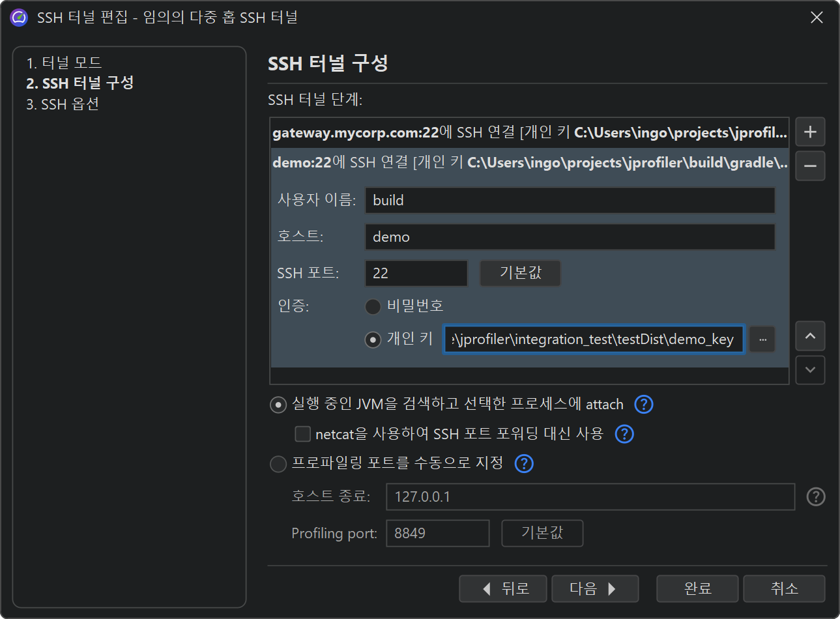The width and height of the screenshot is (840, 619).
Task: Show help for the 호스트 종료 field
Action: [816, 497]
